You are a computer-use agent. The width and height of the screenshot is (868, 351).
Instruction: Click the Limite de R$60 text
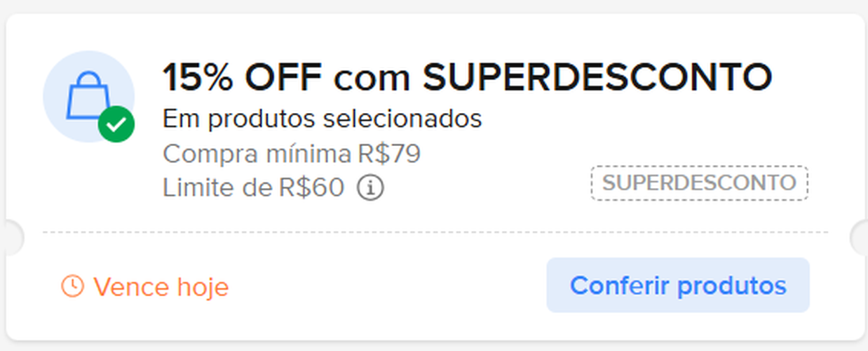(253, 187)
